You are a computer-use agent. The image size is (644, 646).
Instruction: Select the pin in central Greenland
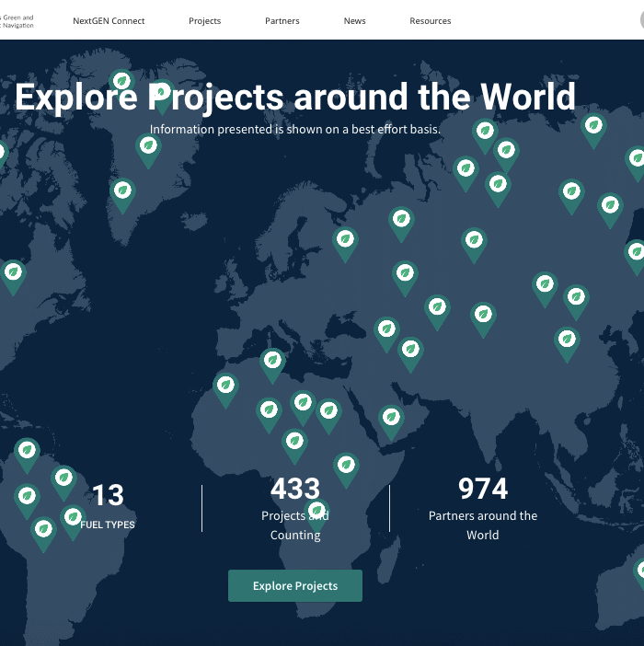(x=147, y=147)
